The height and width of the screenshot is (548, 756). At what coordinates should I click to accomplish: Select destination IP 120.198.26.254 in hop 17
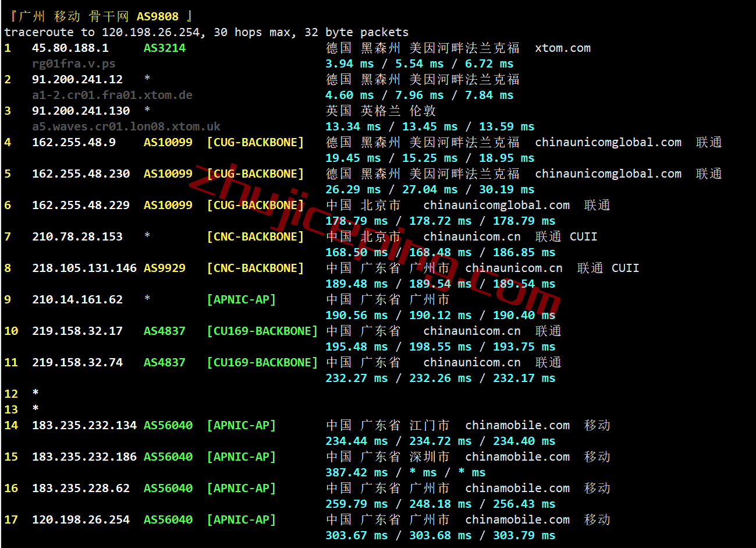coord(81,519)
